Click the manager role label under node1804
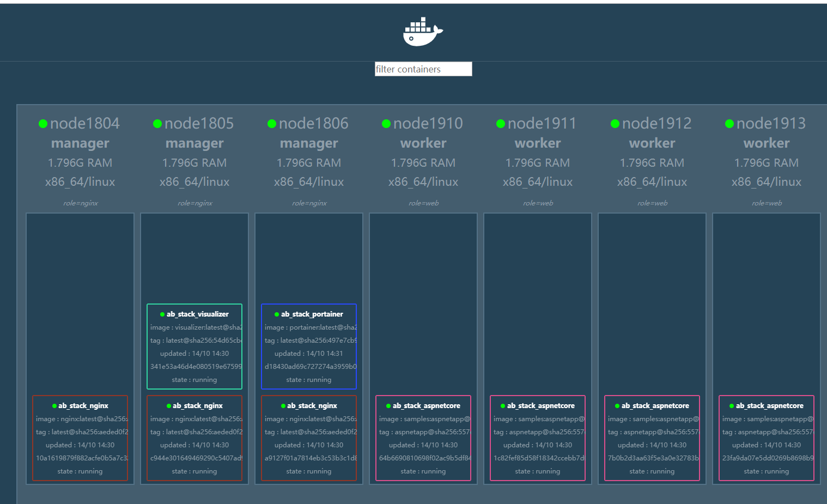 [80, 143]
